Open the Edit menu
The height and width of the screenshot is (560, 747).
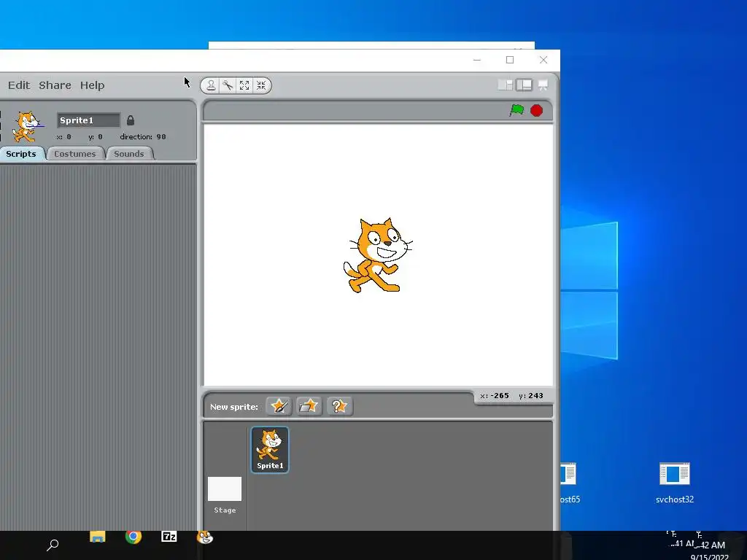coord(19,85)
